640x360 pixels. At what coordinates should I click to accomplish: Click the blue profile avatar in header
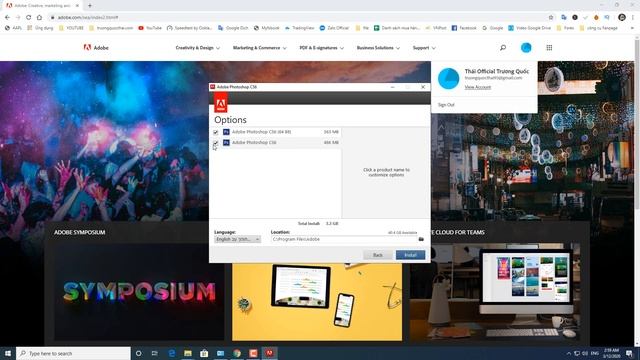526,48
